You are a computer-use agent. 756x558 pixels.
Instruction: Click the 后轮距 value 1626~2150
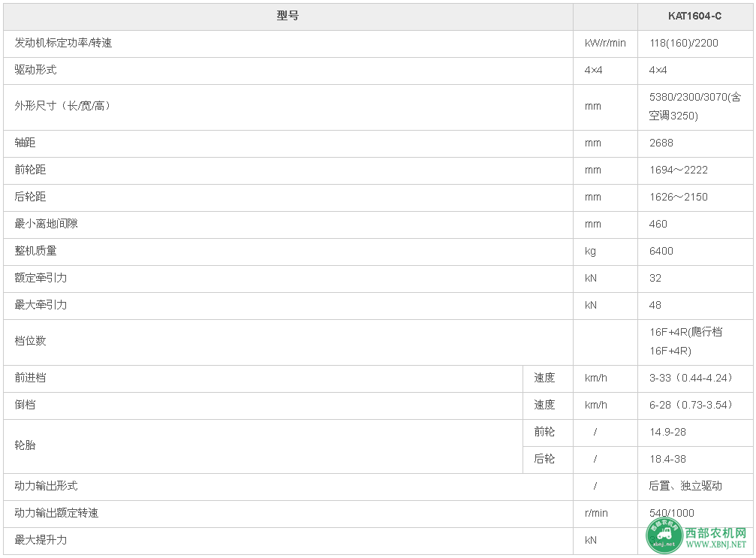pos(679,197)
